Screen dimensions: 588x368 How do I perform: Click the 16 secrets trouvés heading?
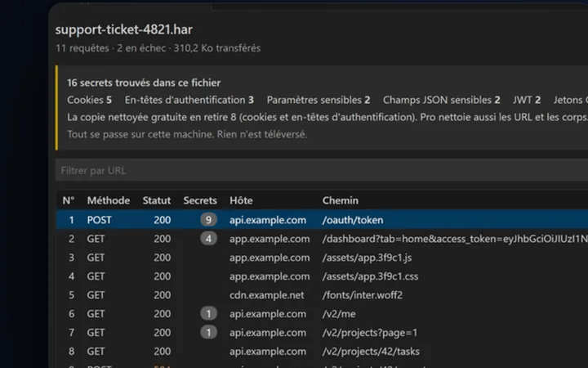tap(144, 83)
